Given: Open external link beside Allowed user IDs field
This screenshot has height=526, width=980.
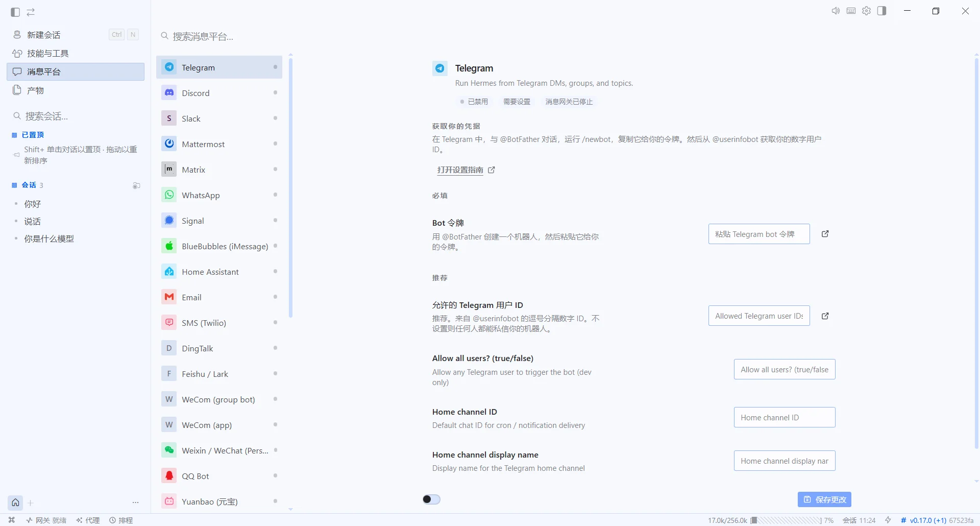Looking at the screenshot, I should point(825,316).
